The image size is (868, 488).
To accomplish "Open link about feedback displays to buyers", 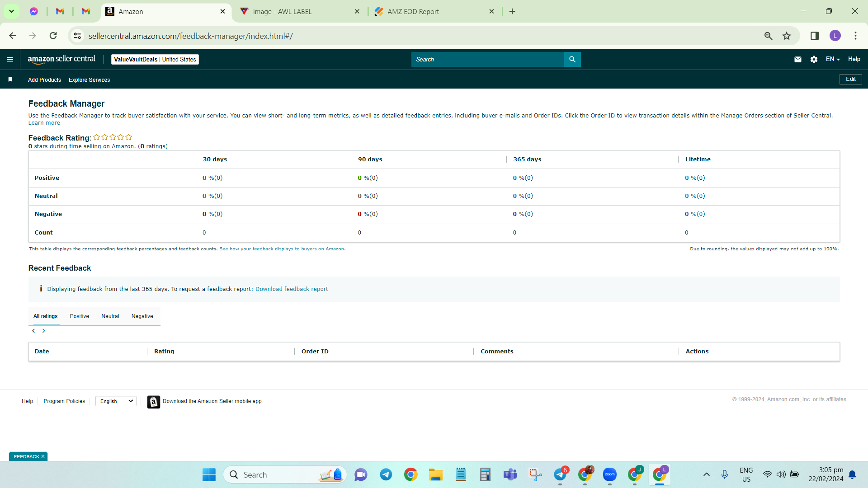I will coord(282,249).
